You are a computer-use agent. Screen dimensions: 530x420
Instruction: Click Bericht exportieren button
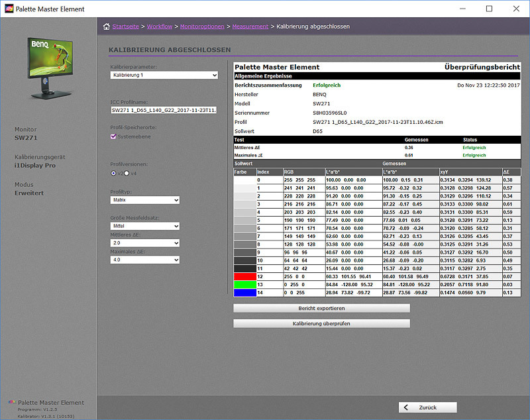point(321,308)
